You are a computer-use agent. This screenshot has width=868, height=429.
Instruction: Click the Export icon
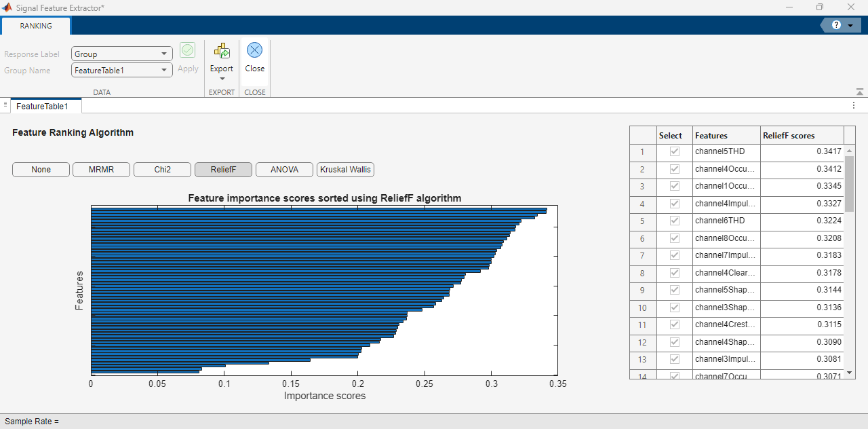(221, 51)
